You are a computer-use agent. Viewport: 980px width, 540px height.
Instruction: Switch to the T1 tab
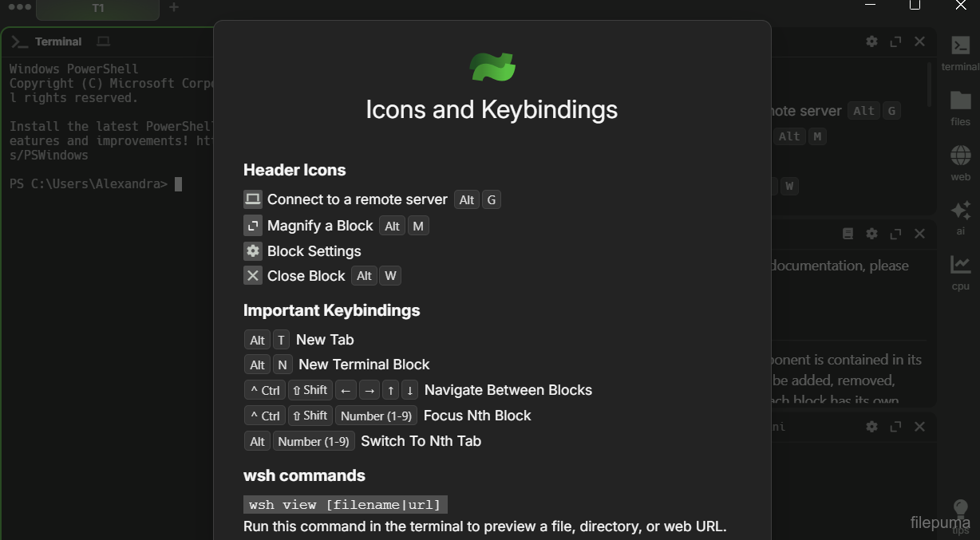(x=97, y=8)
